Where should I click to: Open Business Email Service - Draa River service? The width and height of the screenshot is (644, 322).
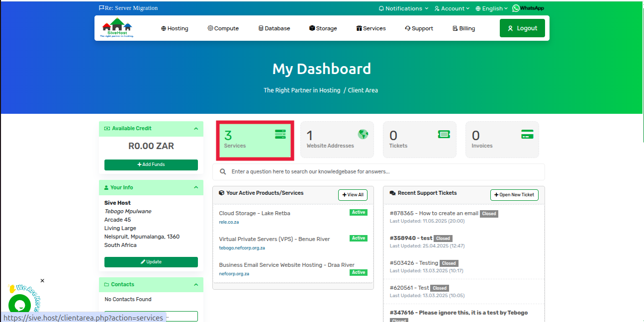click(287, 265)
